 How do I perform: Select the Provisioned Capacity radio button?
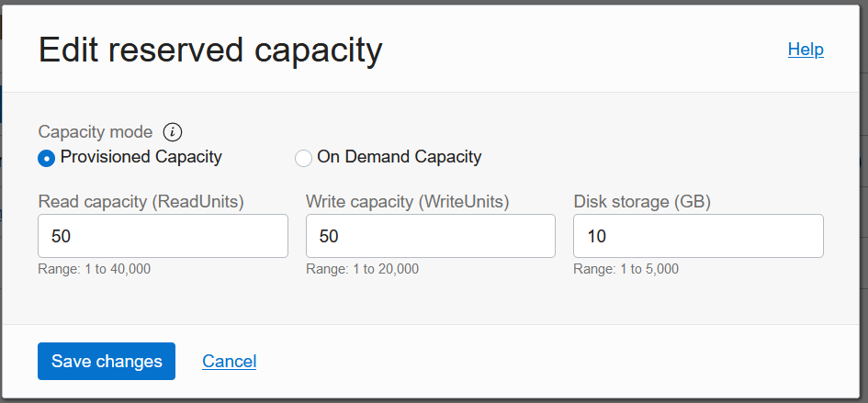tap(46, 158)
